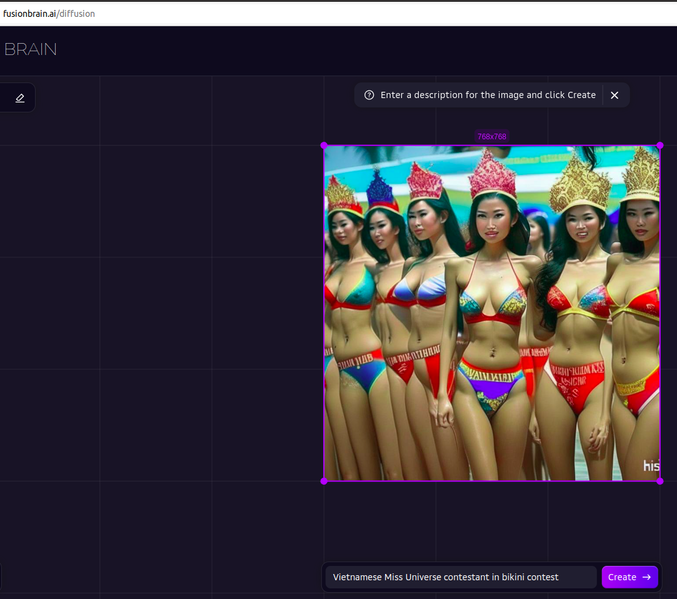Image resolution: width=677 pixels, height=599 pixels.
Task: Focus the prompt description text field
Action: (x=460, y=577)
